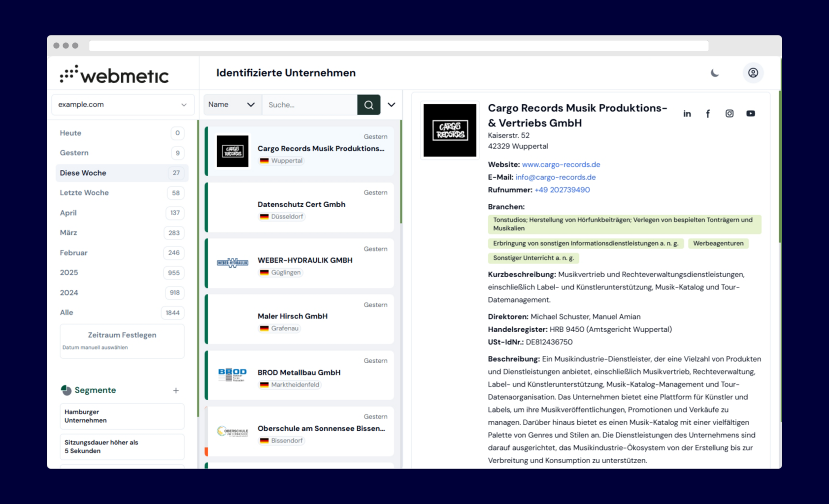
Task: Expand the example.com website selector
Action: click(123, 105)
